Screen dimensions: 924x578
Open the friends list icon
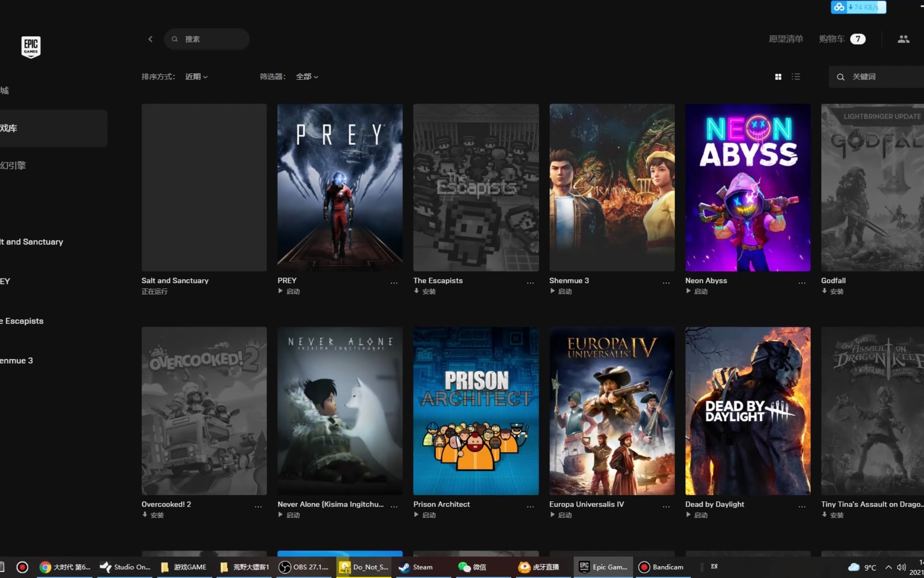pos(903,39)
